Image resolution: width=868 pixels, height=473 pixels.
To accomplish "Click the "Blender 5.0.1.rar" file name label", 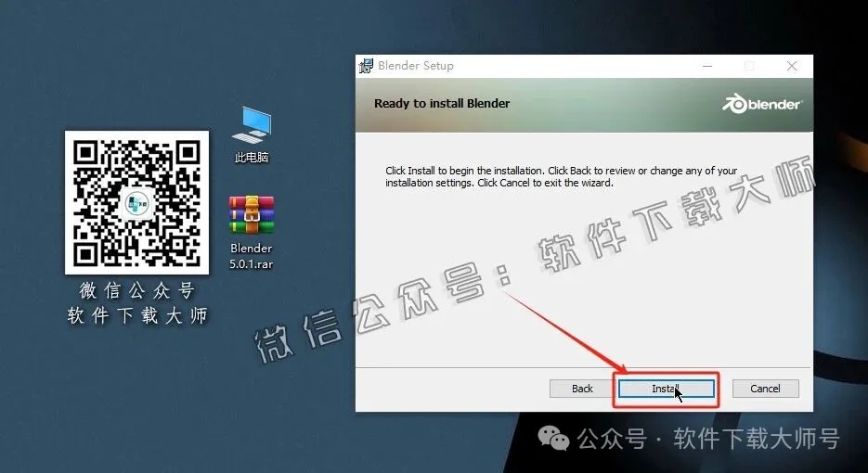I will click(252, 256).
